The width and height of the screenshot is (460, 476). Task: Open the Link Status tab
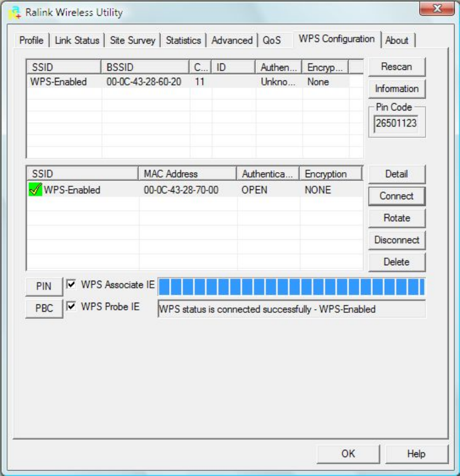click(77, 40)
